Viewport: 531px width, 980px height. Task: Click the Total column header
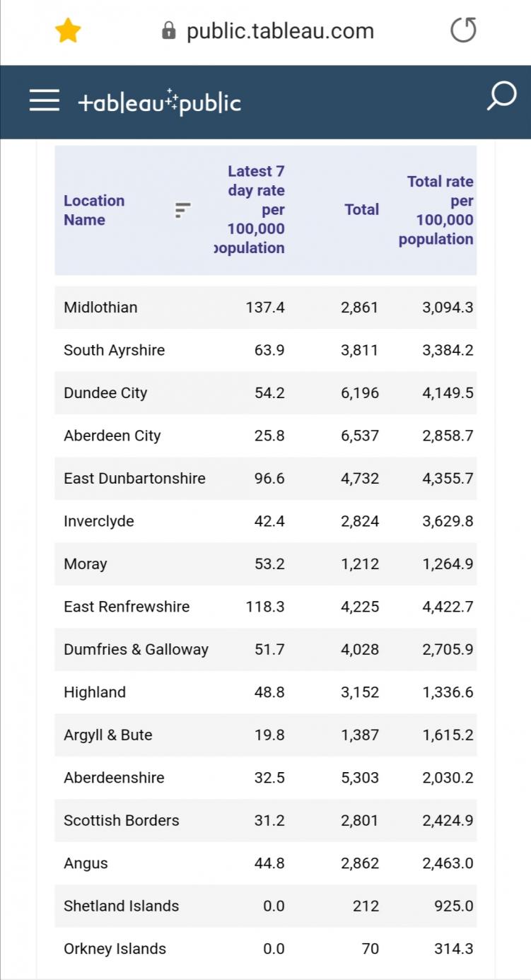point(361,209)
